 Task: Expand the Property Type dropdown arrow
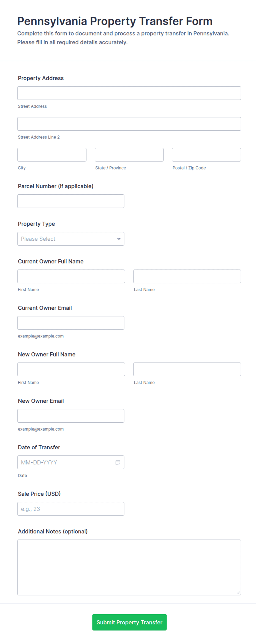click(119, 239)
